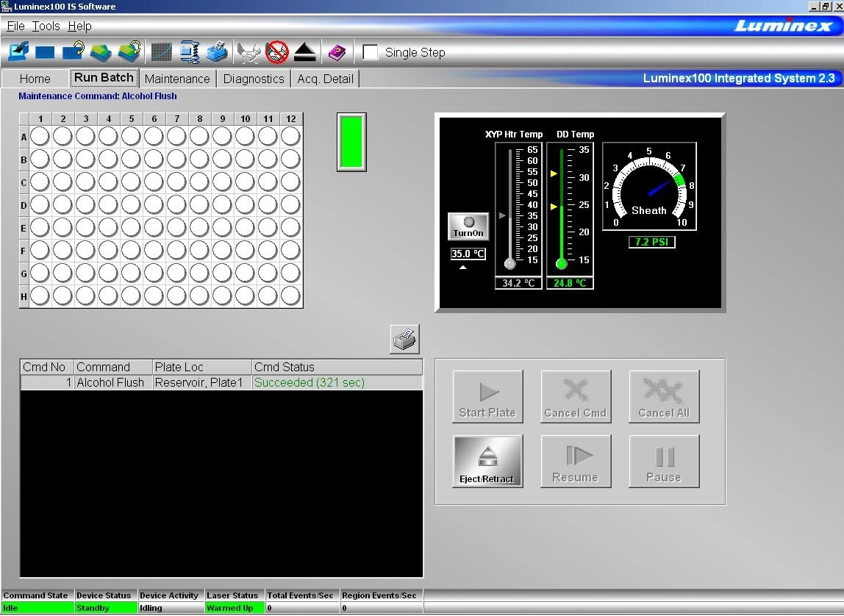
Task: Click row header C of the plate grid
Action: [x=24, y=182]
